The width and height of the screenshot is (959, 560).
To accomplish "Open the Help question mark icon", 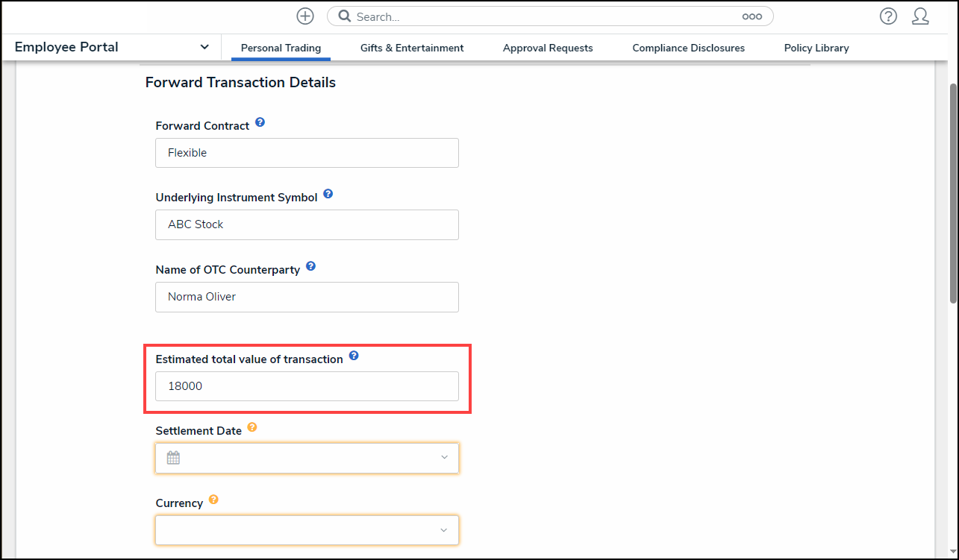I will [888, 16].
